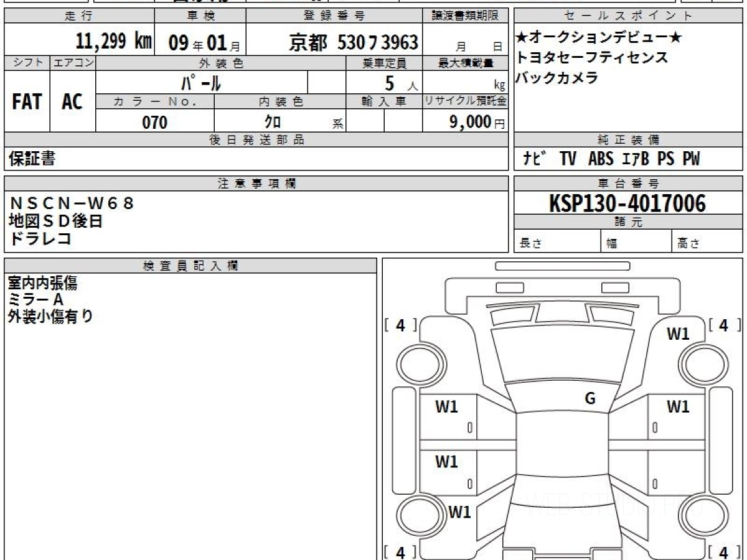Click the カラーNo. header
This screenshot has width=747, height=560.
[155, 101]
